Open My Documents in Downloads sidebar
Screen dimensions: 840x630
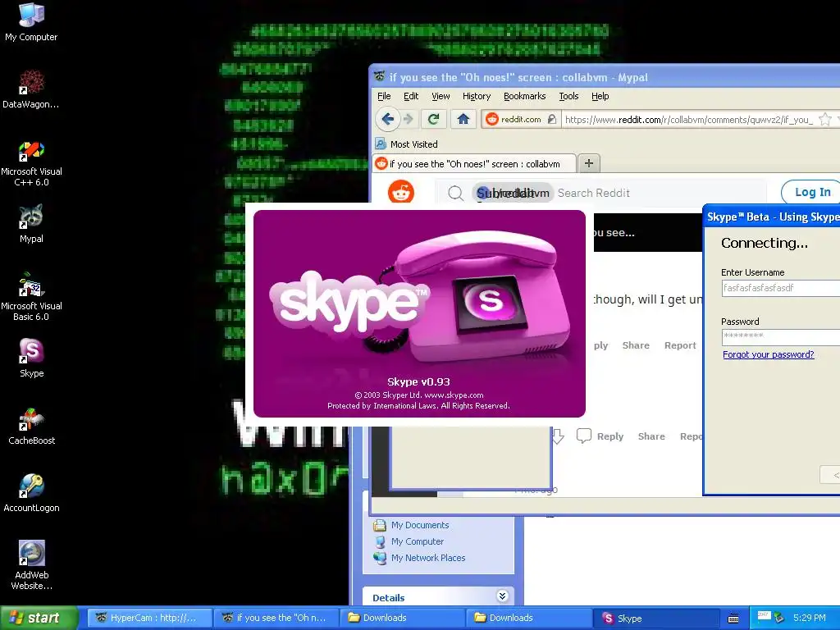(x=412, y=525)
